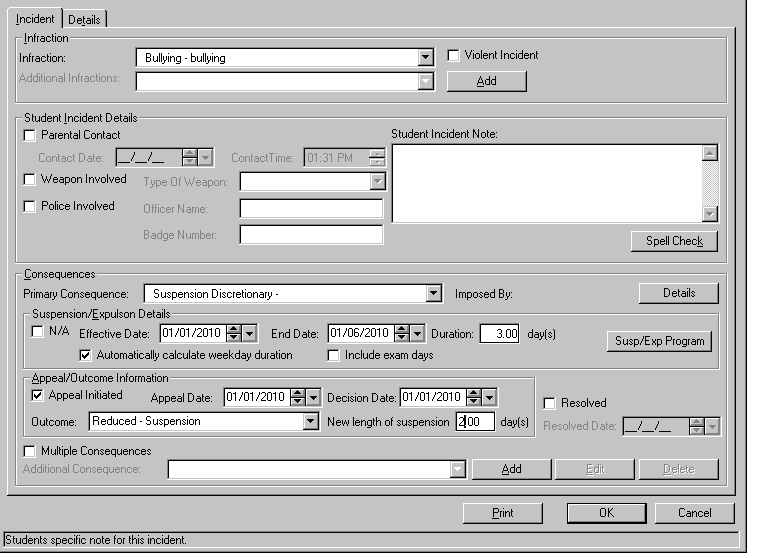Click in the Officer Name field

pyautogui.click(x=311, y=209)
